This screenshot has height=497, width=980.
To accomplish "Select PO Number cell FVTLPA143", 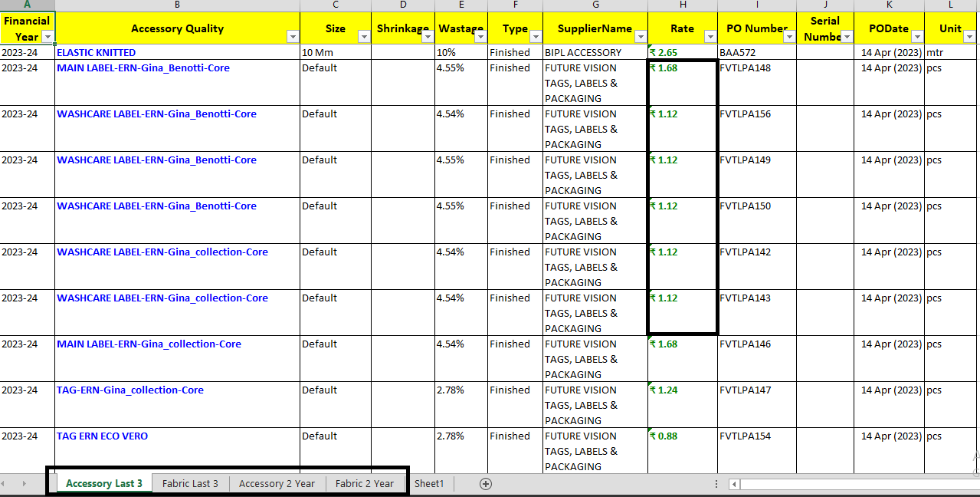I will 757,313.
